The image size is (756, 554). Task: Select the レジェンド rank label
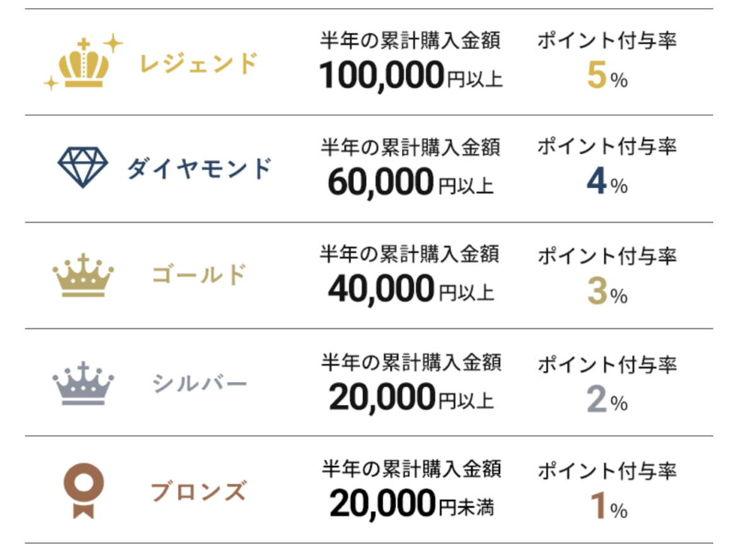click(198, 63)
